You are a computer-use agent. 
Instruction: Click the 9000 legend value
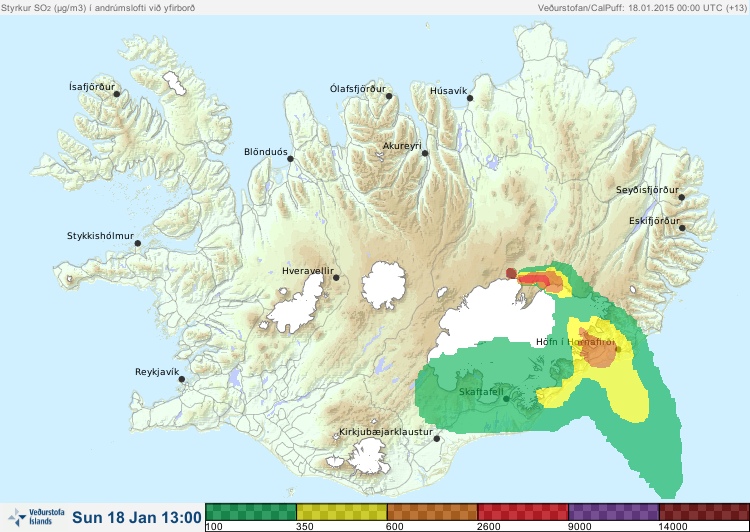579,527
